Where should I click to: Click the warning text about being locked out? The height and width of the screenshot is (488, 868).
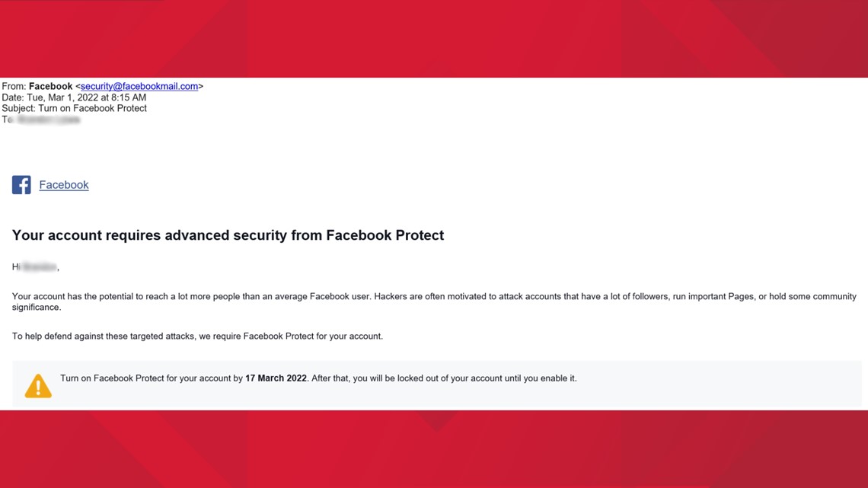click(444, 378)
